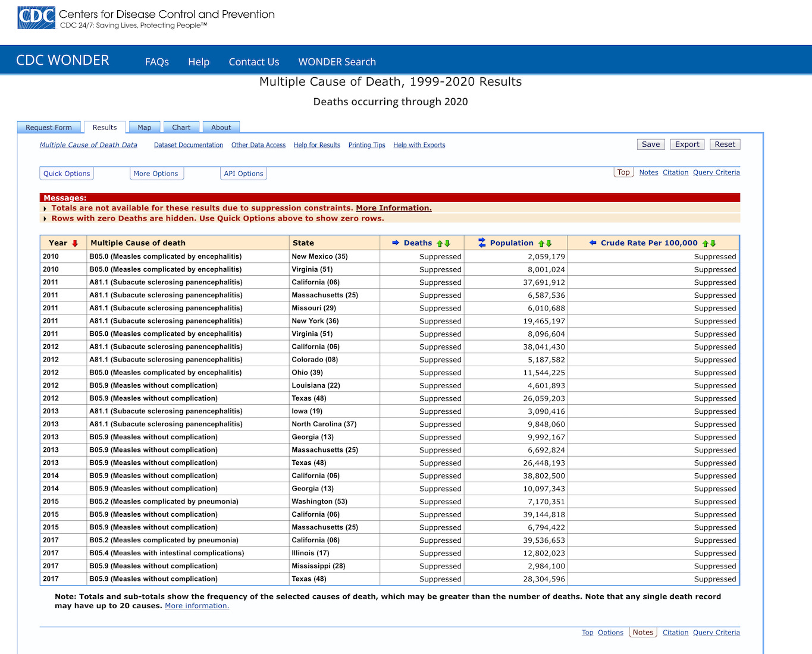Screen dimensions: 812x654
Task: Select the Results tab
Action: tap(105, 127)
